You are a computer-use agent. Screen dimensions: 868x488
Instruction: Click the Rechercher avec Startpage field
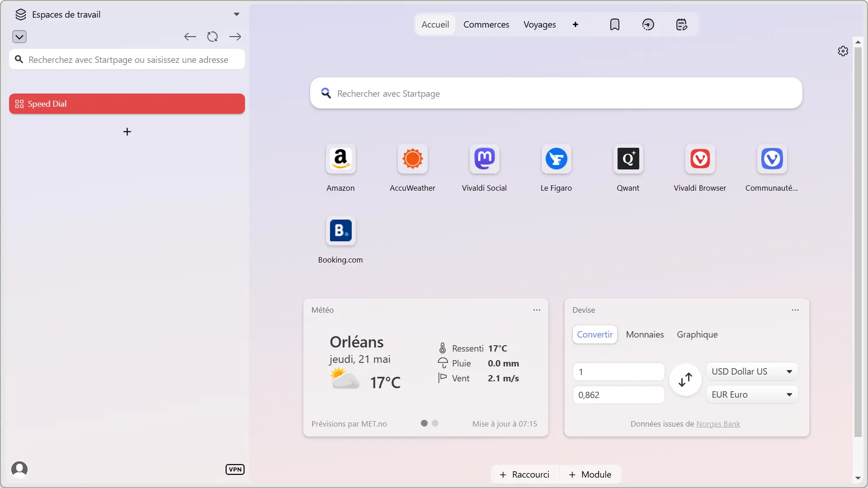click(556, 93)
